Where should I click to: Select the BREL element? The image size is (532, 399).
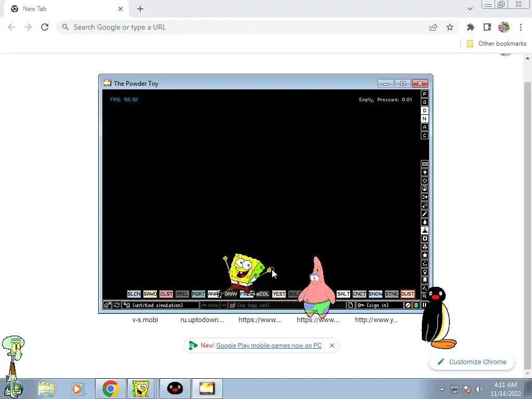182,294
